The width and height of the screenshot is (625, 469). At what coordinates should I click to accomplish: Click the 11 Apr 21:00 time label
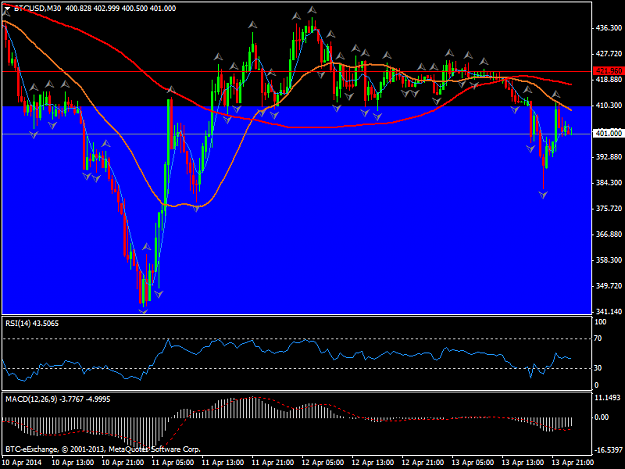[273, 462]
